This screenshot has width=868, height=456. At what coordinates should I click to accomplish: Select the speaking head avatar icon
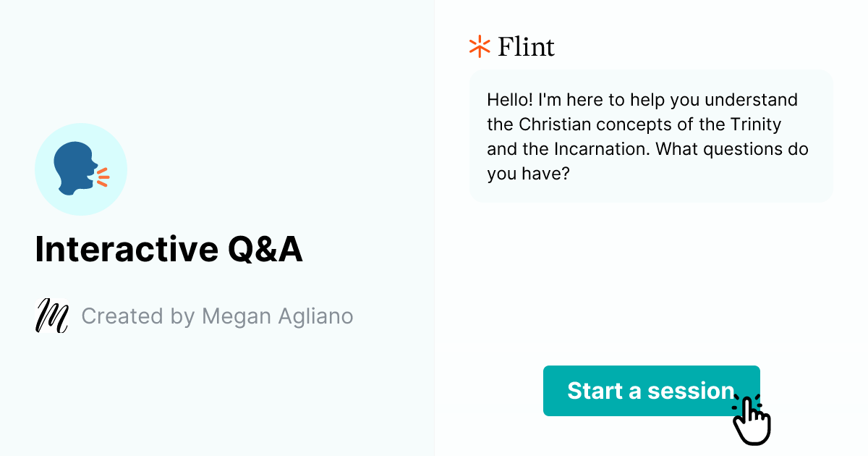(81, 169)
